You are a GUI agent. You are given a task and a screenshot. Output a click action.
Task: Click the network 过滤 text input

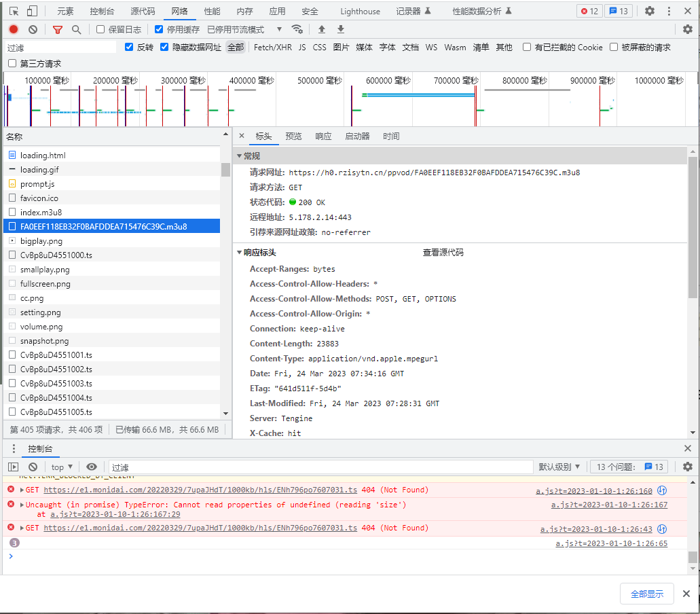(60, 48)
